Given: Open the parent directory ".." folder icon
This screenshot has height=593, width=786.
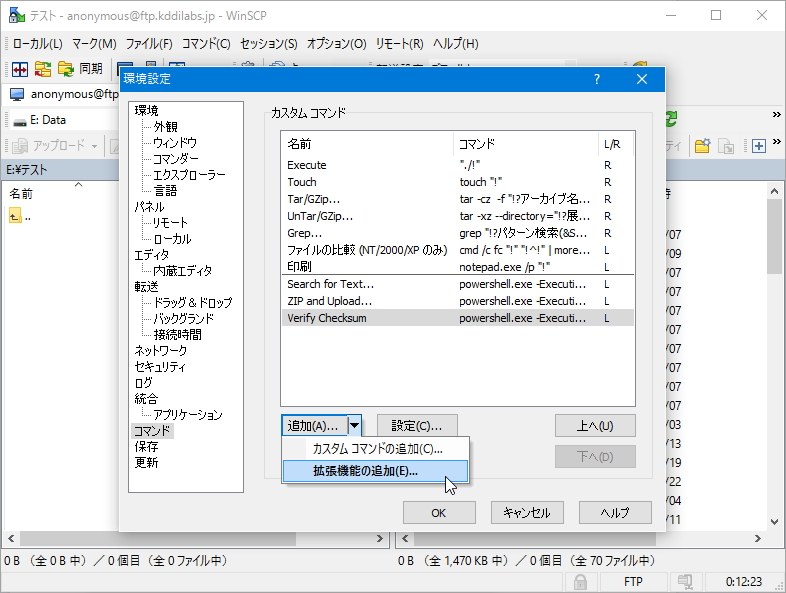Looking at the screenshot, I should pyautogui.click(x=15, y=216).
